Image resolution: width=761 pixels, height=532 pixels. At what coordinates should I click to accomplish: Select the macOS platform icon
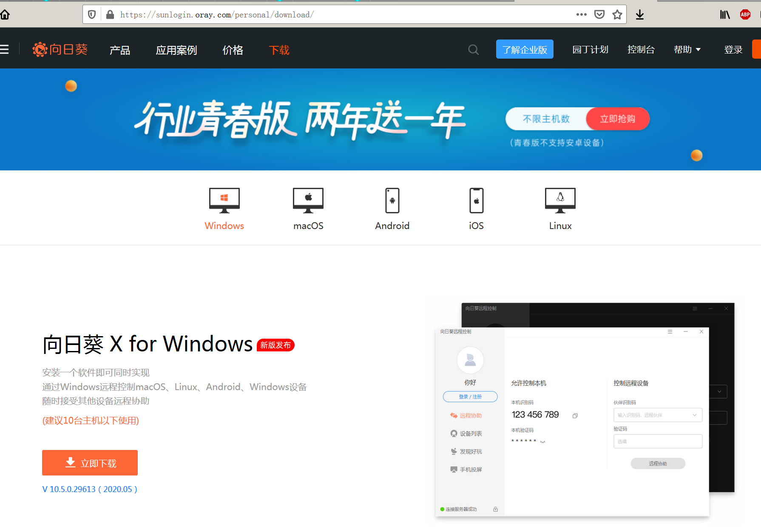tap(308, 201)
